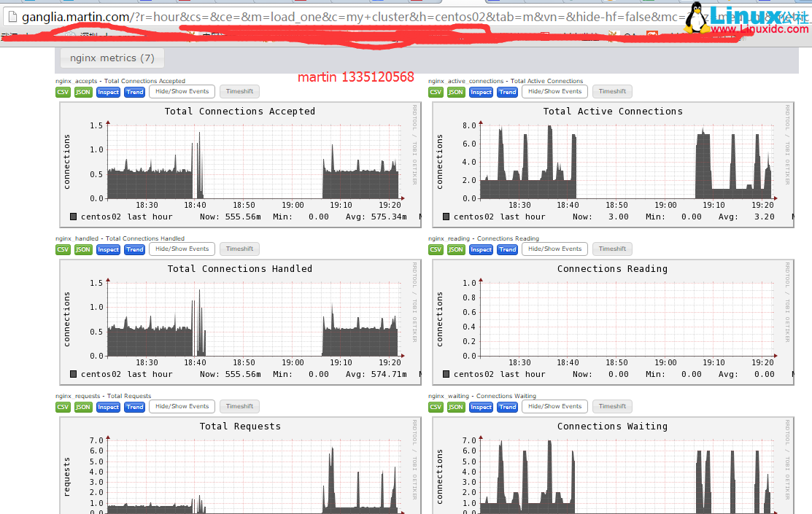812x514 pixels.
Task: Inspect the Connections Waiting graph
Action: 481,407
